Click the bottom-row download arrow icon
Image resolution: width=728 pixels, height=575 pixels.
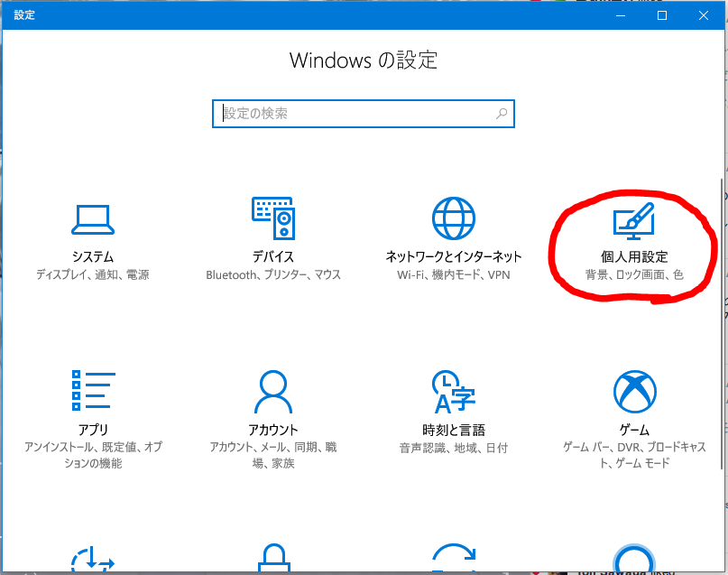point(93,558)
